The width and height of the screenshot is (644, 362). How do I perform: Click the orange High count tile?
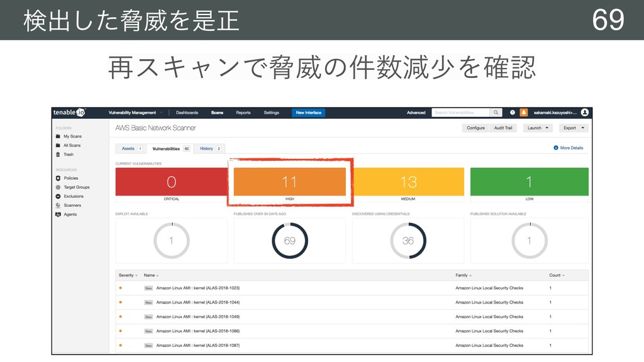(289, 182)
